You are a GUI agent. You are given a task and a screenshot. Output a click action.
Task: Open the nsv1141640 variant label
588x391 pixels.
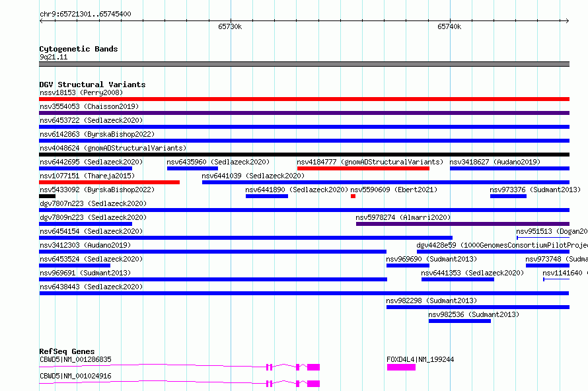click(565, 273)
